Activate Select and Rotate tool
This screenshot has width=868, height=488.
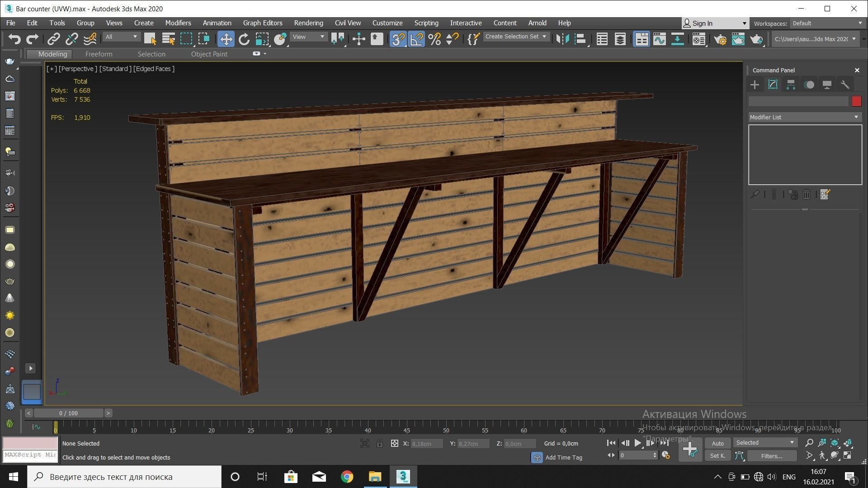click(244, 39)
